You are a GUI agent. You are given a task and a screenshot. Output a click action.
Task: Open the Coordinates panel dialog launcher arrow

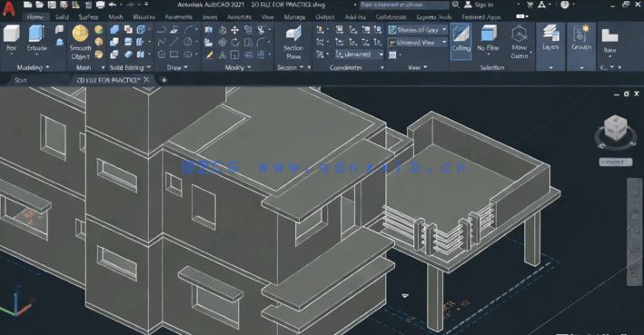382,67
